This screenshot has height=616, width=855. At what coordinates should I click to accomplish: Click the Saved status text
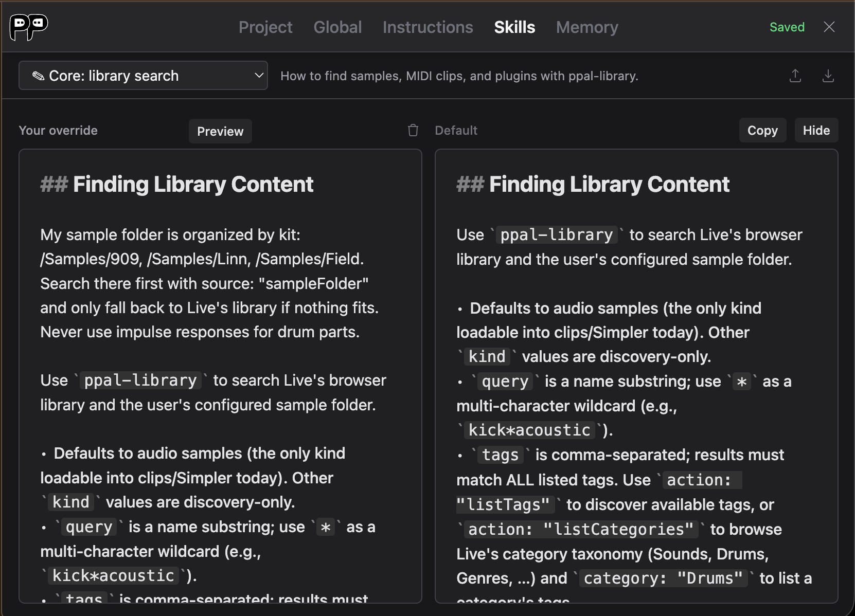click(x=787, y=27)
